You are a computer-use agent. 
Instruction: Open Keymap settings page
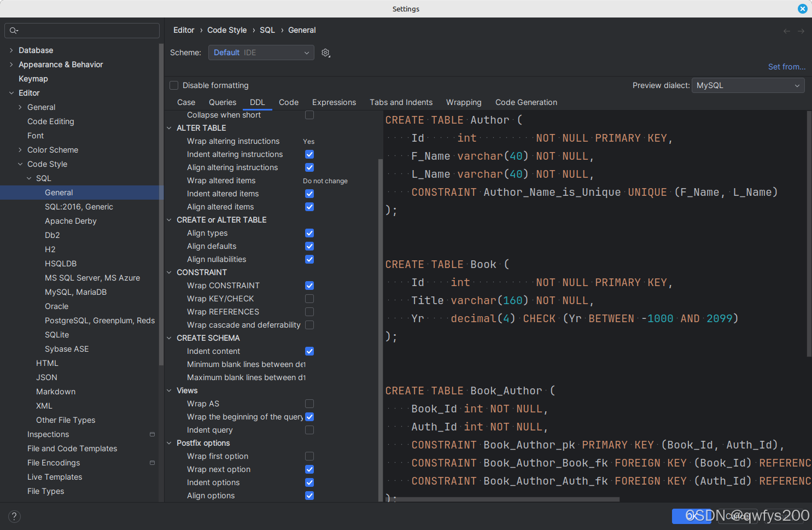(33, 79)
